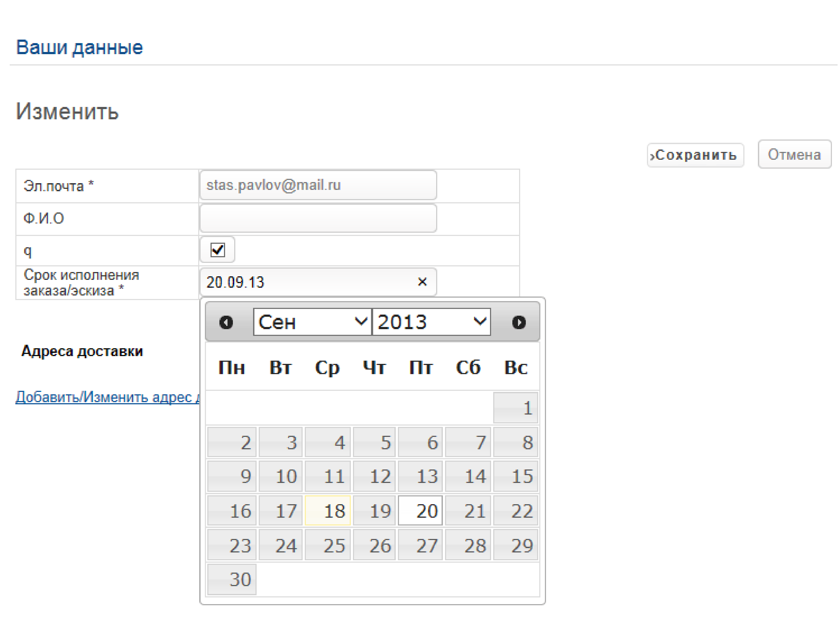Pick the selected day 20 in calendar
Viewport: 840px width, 637px height.
[420, 510]
